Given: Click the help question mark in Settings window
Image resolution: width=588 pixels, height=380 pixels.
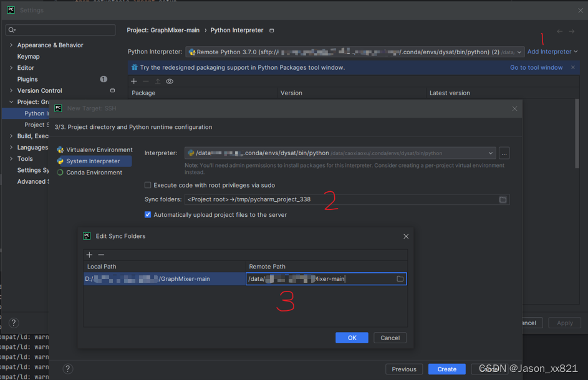Looking at the screenshot, I should click(14, 323).
